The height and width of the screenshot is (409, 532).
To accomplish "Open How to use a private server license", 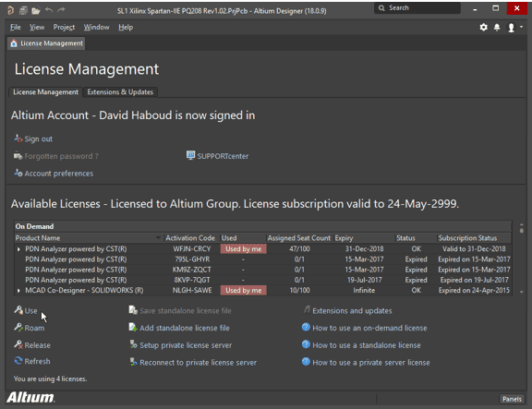I will (x=371, y=363).
